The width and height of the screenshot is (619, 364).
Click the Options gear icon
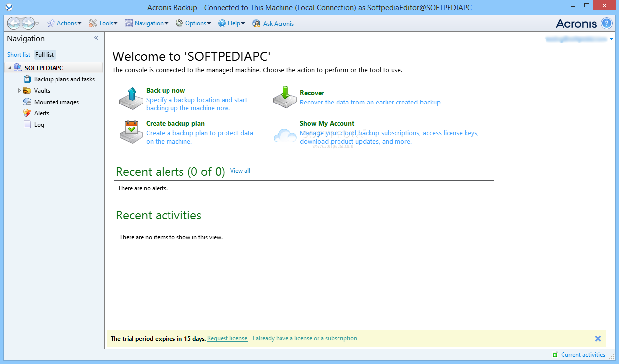tap(179, 23)
